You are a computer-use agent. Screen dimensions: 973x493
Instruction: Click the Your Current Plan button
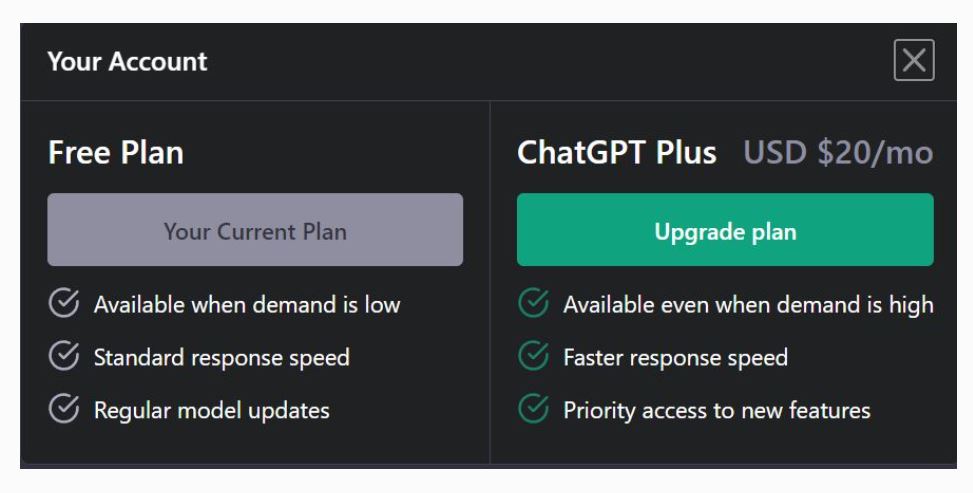[255, 231]
